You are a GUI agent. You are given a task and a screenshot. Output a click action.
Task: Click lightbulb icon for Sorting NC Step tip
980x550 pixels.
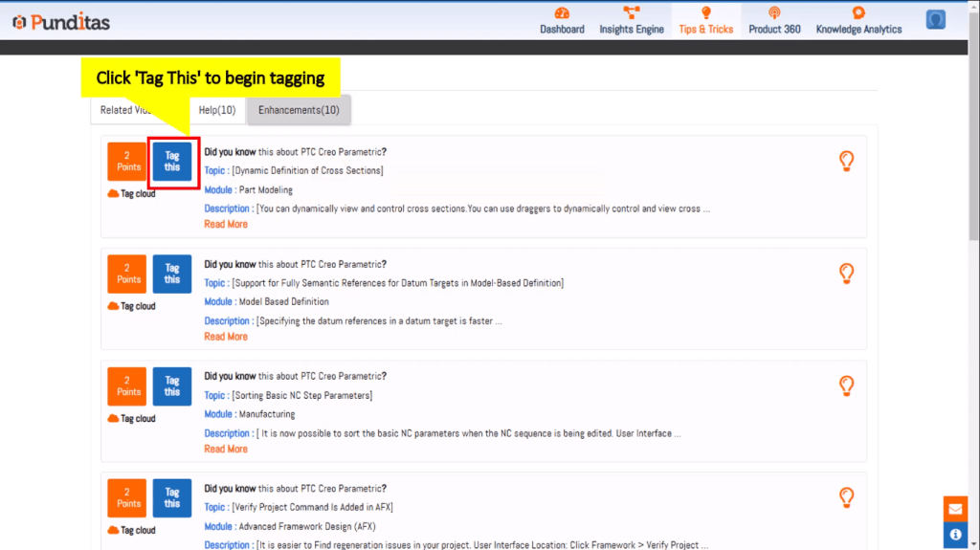click(846, 385)
